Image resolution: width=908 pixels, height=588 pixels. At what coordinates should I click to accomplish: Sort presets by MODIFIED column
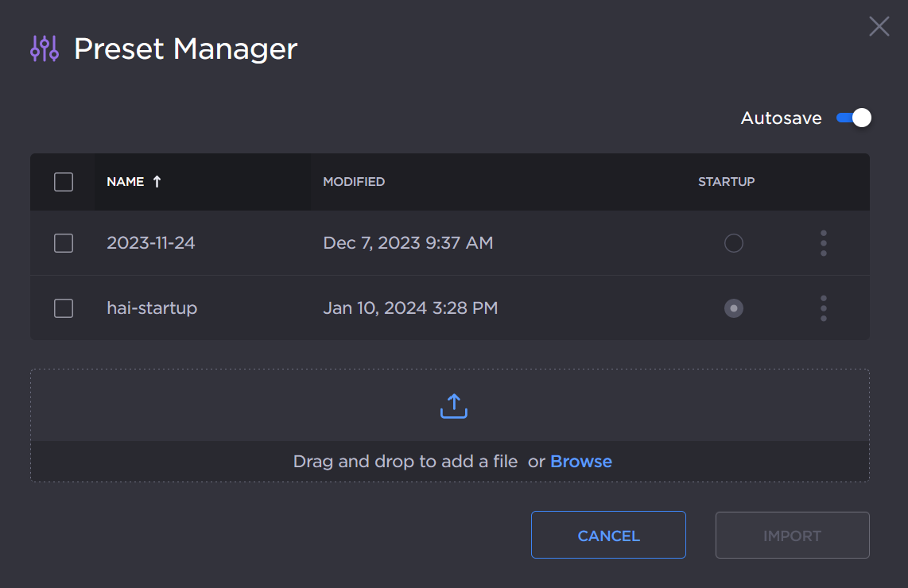(x=354, y=182)
